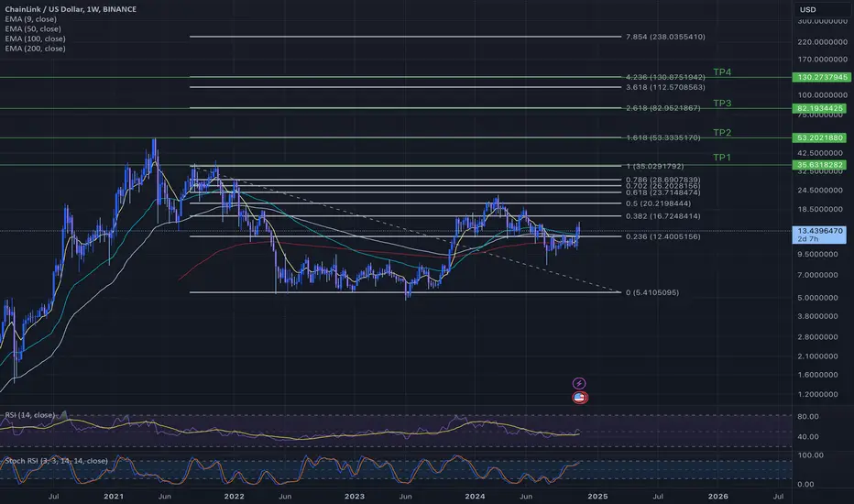Click the 2026 label on time axis
This screenshot has height=504, width=854.
click(717, 497)
